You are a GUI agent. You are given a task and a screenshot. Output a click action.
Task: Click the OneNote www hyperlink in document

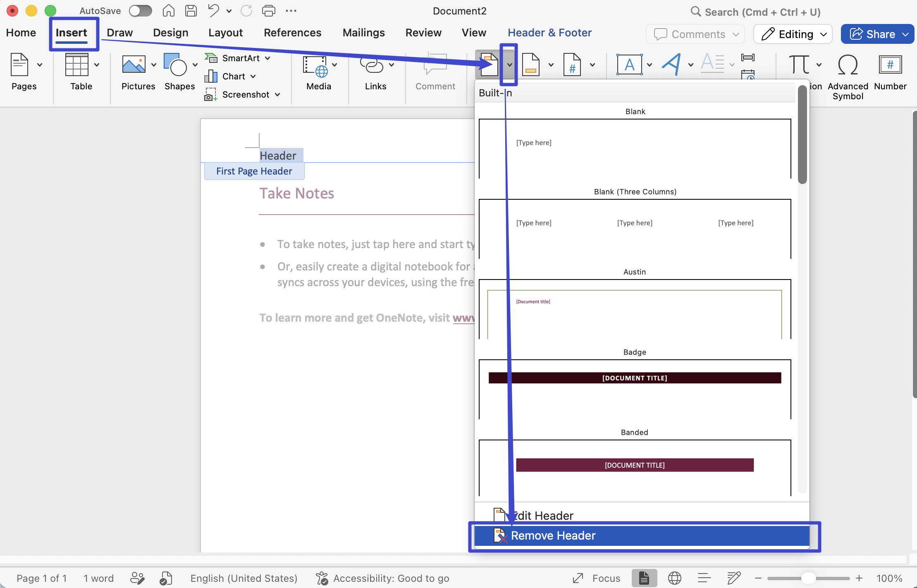(x=463, y=318)
